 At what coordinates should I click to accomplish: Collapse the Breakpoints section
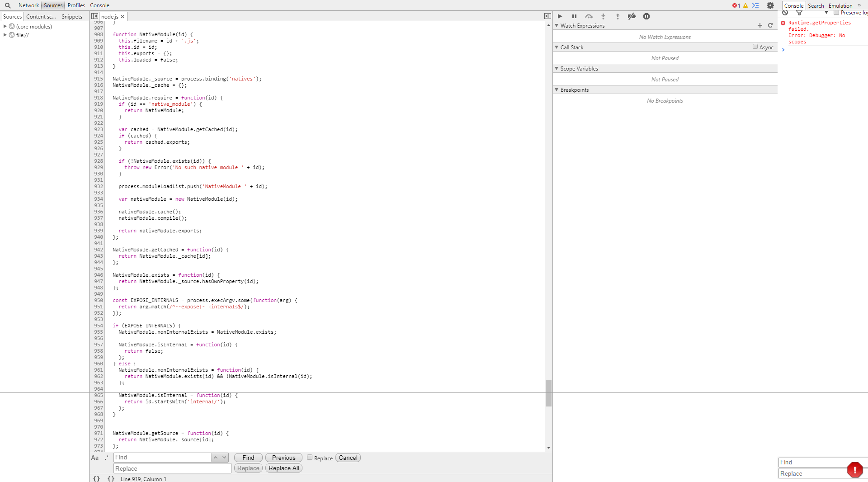tap(557, 90)
